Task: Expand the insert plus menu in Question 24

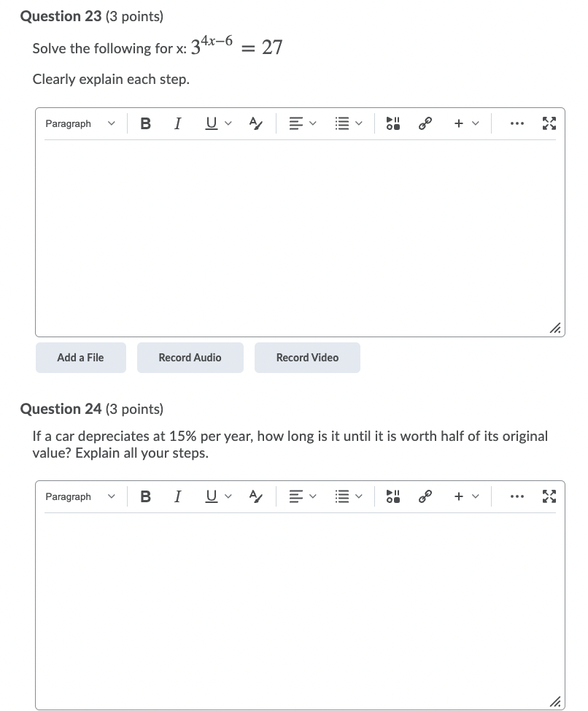Action: pyautogui.click(x=466, y=496)
